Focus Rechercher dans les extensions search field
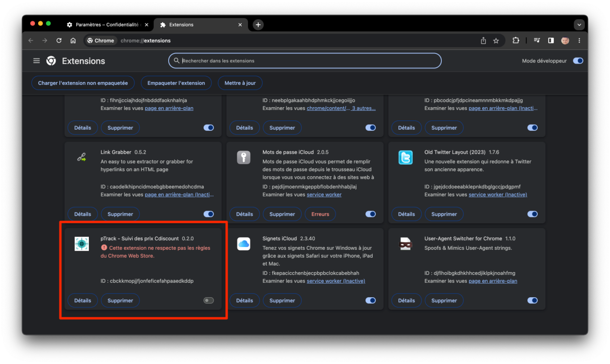The width and height of the screenshot is (610, 364). (305, 61)
